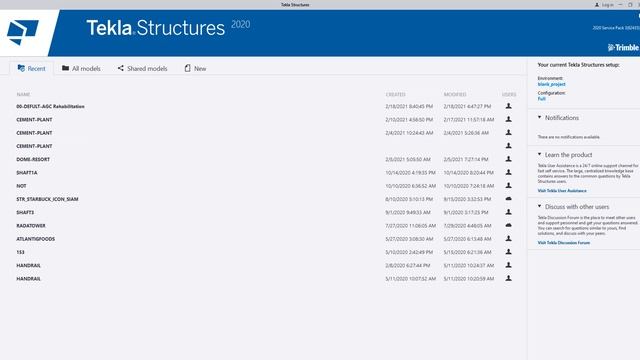Select the SHAFT3 model

point(266,212)
